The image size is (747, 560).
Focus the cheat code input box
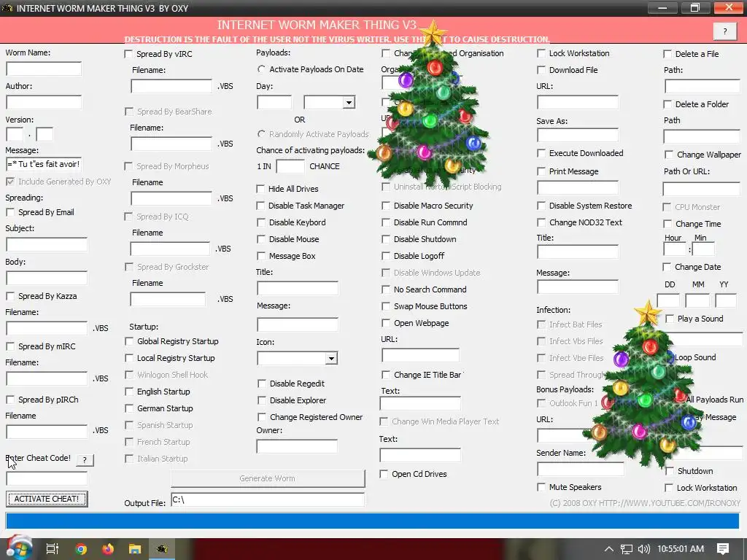[x=47, y=478]
